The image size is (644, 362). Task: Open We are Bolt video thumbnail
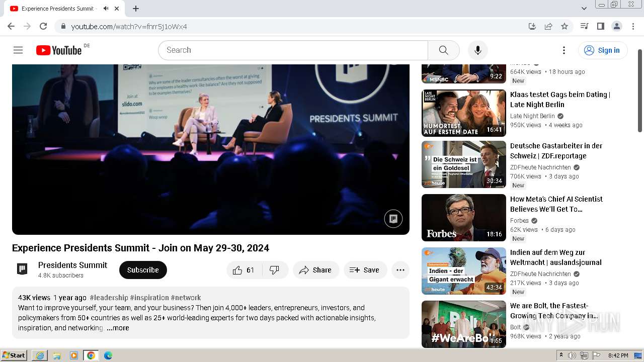tap(464, 324)
